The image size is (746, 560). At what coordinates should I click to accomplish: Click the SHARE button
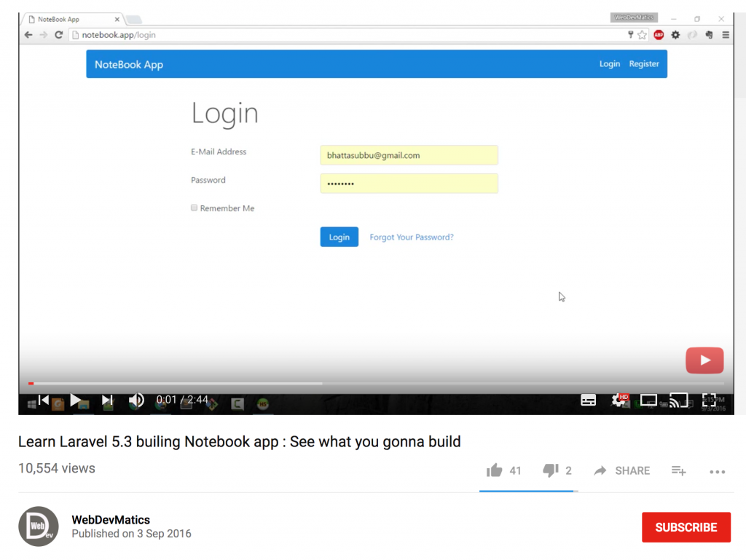point(622,470)
